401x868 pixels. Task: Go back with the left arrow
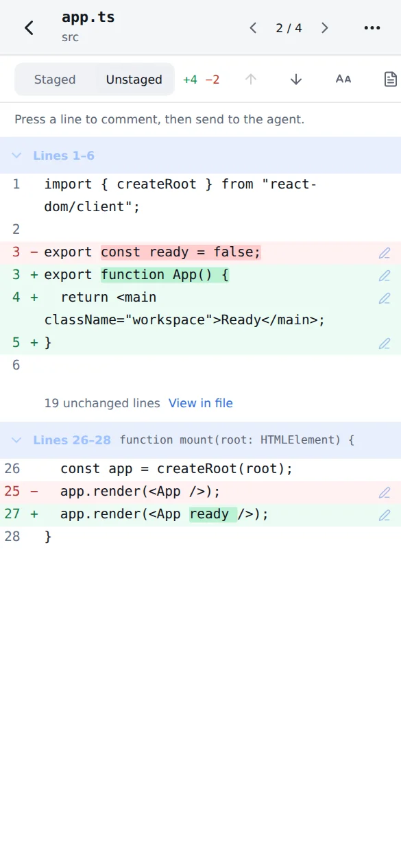point(29,27)
